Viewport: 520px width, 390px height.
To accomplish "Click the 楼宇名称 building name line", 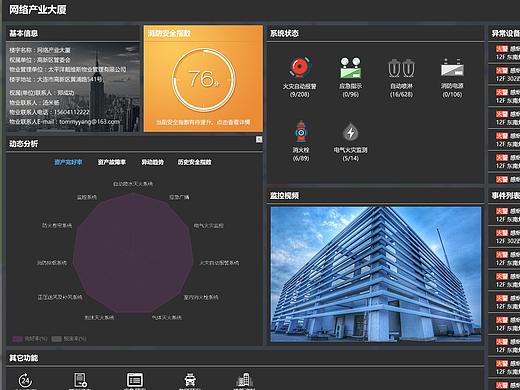I will tap(40, 50).
